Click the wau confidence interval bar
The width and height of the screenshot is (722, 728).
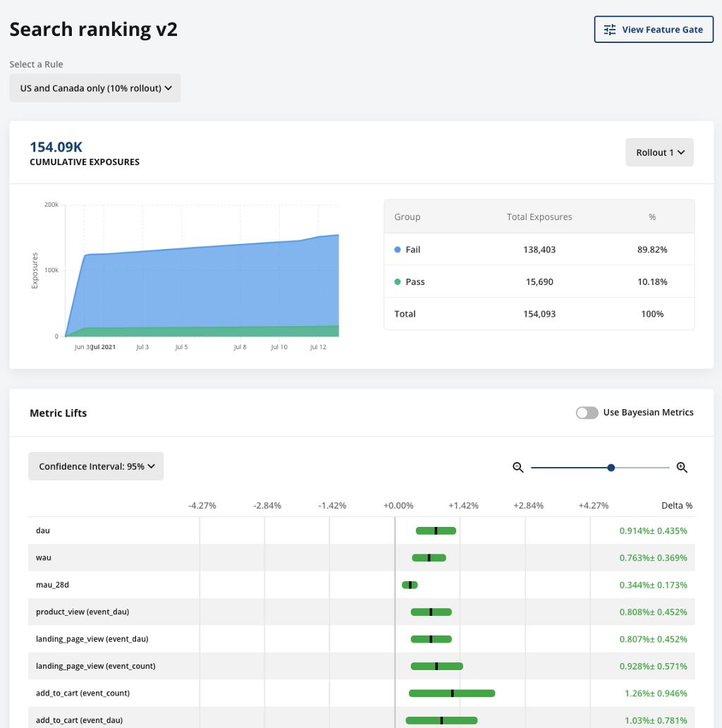(429, 557)
